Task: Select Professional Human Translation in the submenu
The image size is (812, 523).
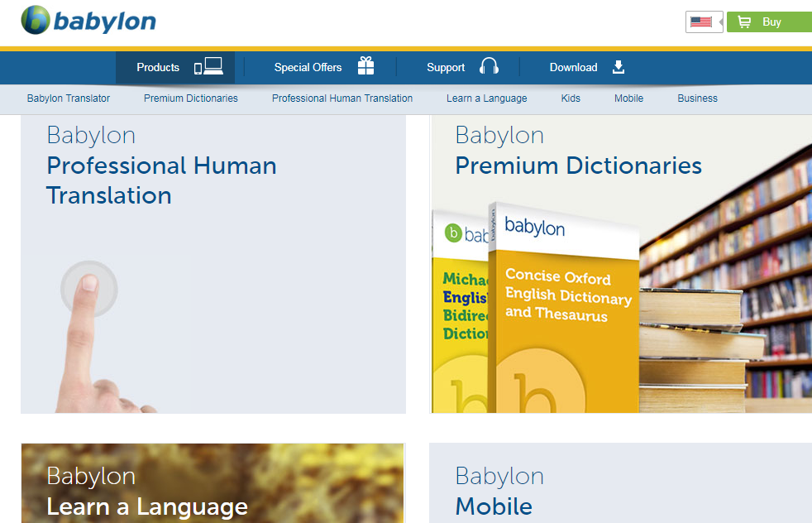Action: pyautogui.click(x=342, y=98)
